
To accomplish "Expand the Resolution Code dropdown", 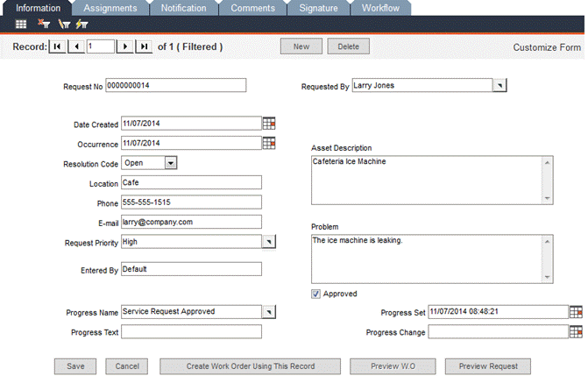I will coord(171,162).
